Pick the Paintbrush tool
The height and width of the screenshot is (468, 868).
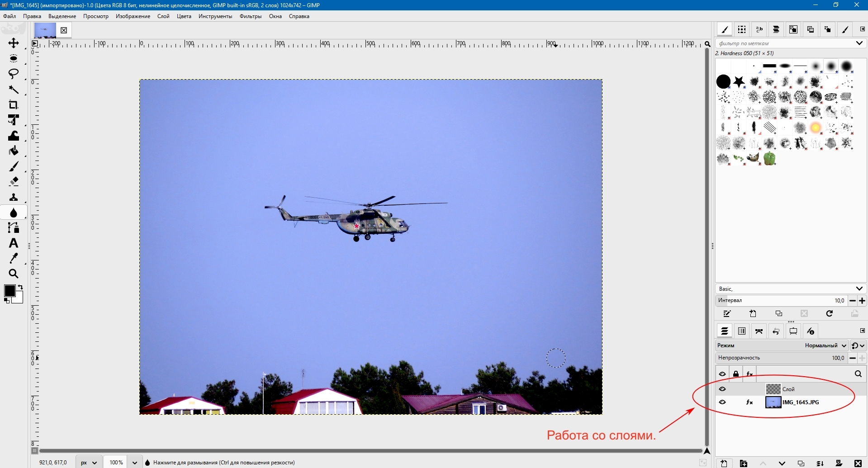pyautogui.click(x=14, y=166)
